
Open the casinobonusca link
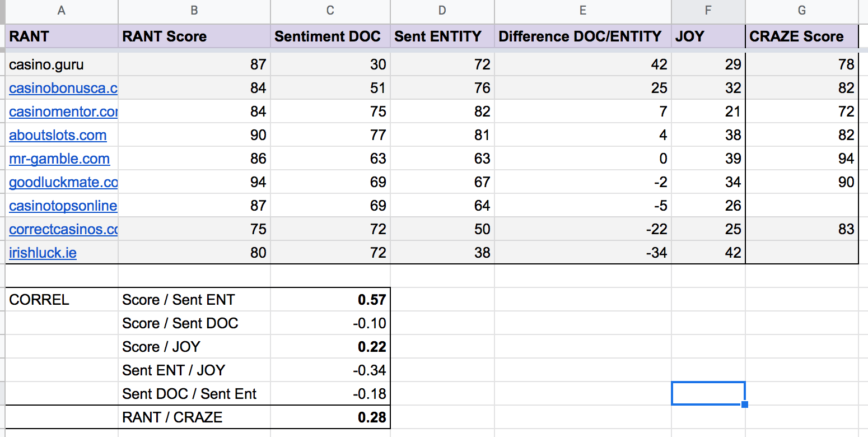click(x=63, y=88)
